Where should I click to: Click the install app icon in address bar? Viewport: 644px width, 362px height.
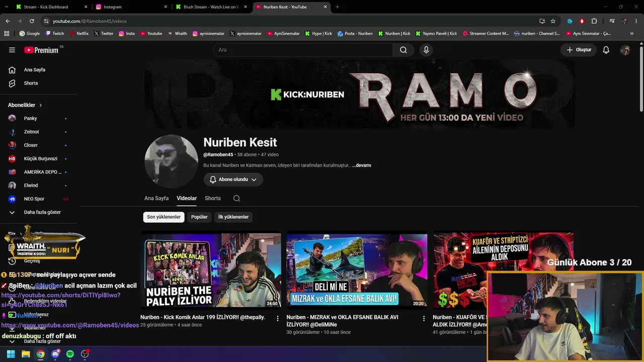point(542,21)
